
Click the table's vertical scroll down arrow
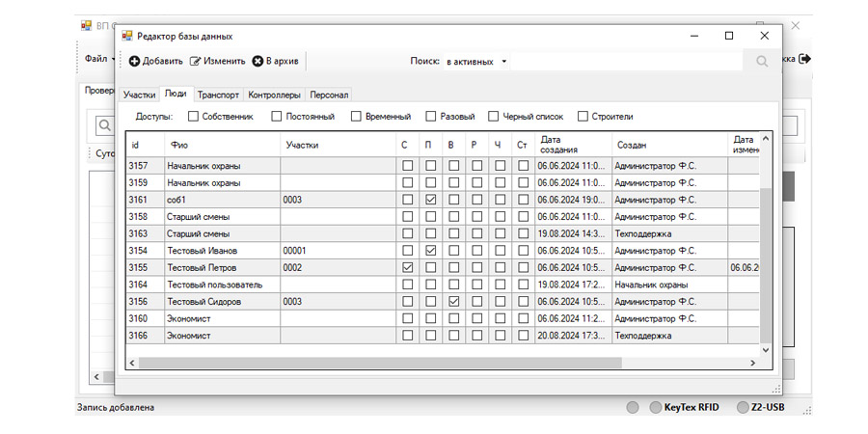(766, 349)
